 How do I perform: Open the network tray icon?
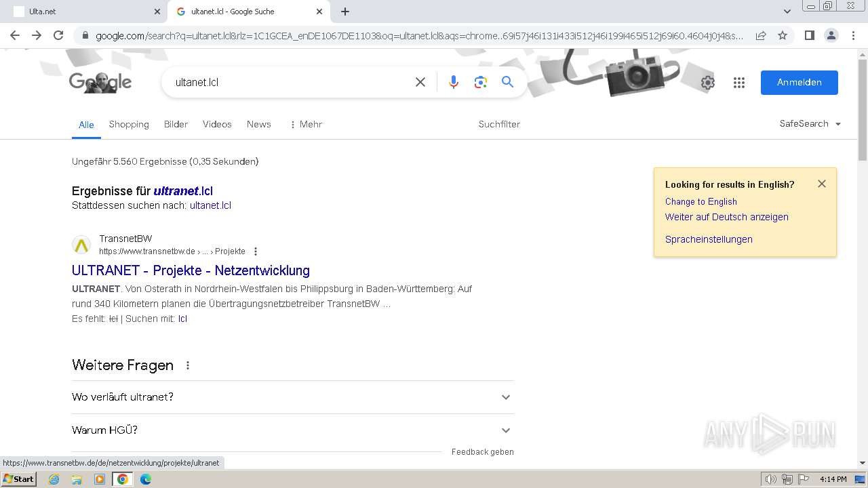pos(787,479)
